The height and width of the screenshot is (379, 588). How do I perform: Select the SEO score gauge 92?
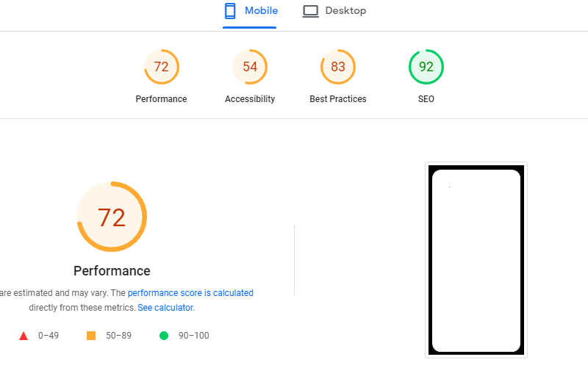point(426,67)
